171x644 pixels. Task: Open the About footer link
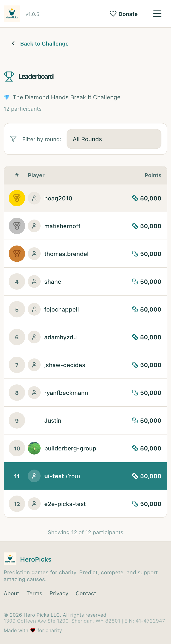click(11, 593)
